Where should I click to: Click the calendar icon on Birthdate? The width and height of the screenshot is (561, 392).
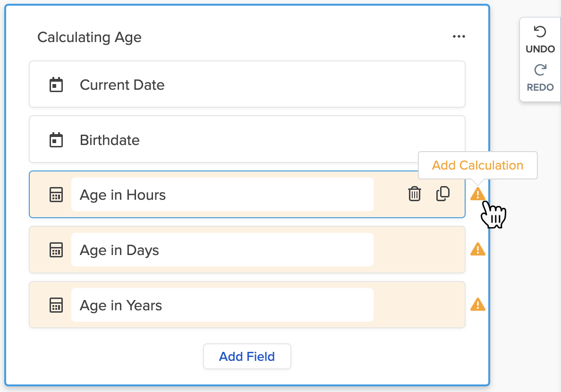tap(56, 139)
